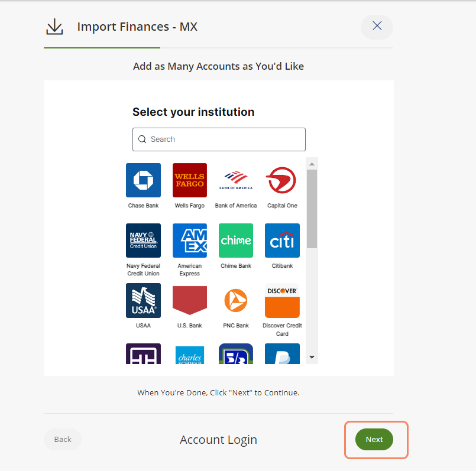Select the Capital One icon
Screen dimensions: 476x471
pos(282,180)
